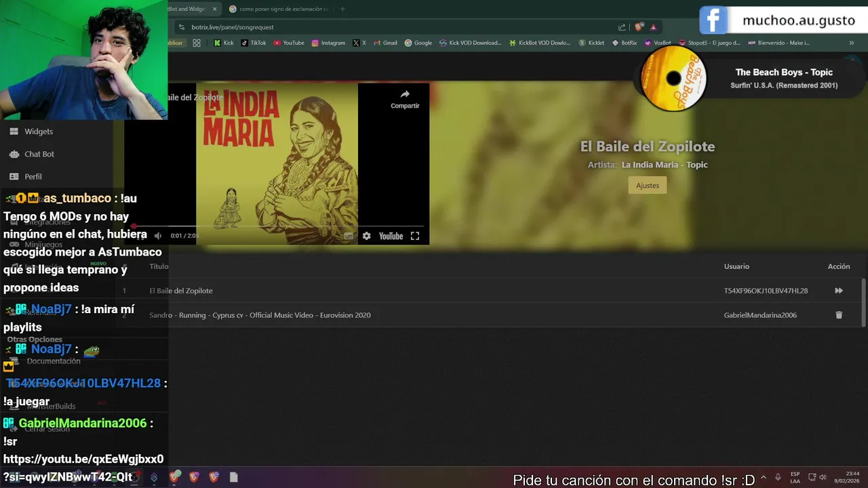Click the microphone icon in system tray
Viewport: 868px width, 488px height.
click(778, 477)
